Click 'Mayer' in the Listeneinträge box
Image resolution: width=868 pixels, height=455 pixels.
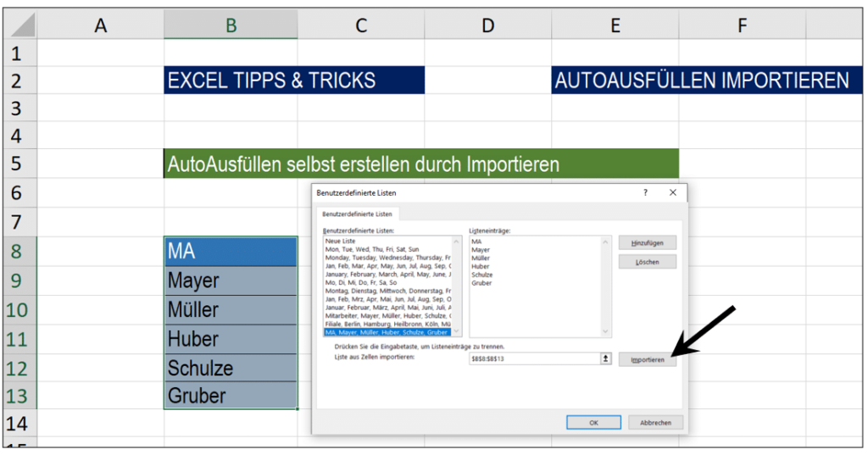[481, 250]
